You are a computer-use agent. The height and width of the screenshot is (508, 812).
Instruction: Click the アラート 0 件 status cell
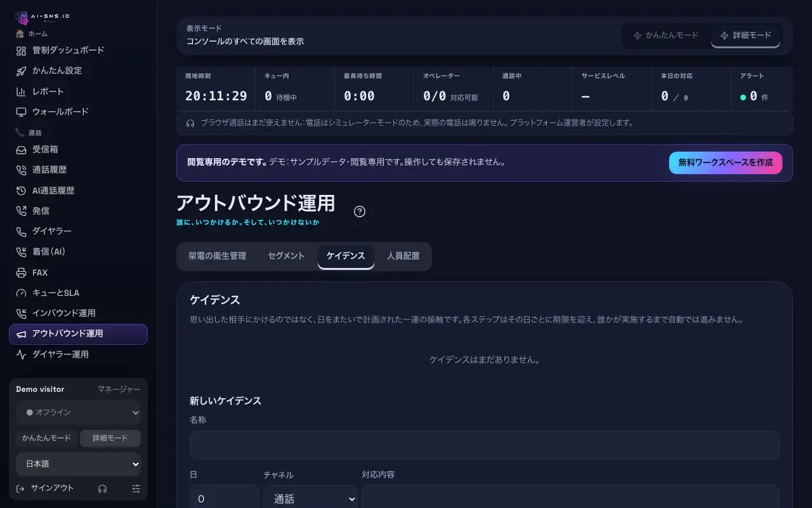coord(762,89)
